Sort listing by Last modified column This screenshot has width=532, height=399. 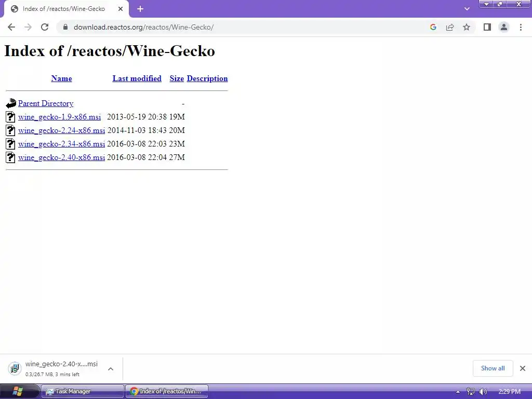[x=137, y=78]
